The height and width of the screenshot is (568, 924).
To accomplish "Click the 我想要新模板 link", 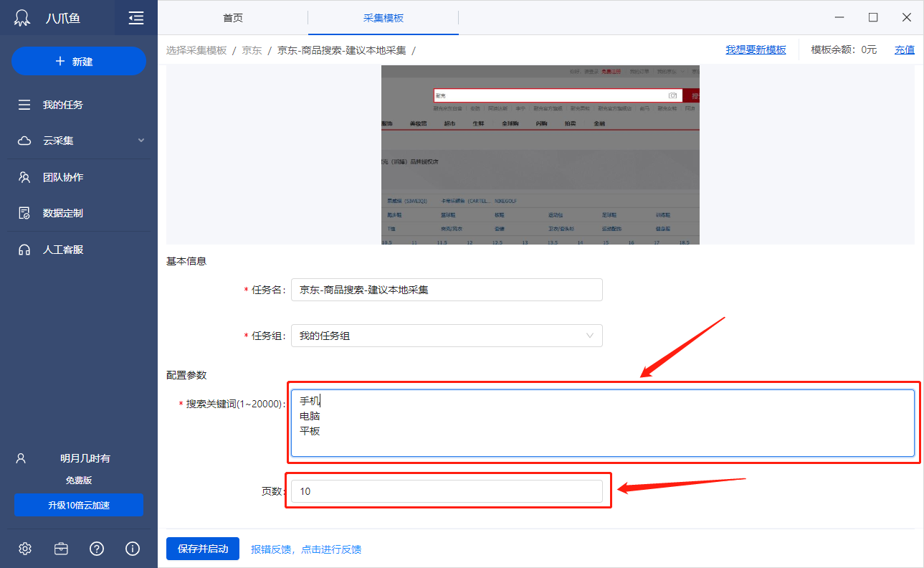I will (x=756, y=49).
